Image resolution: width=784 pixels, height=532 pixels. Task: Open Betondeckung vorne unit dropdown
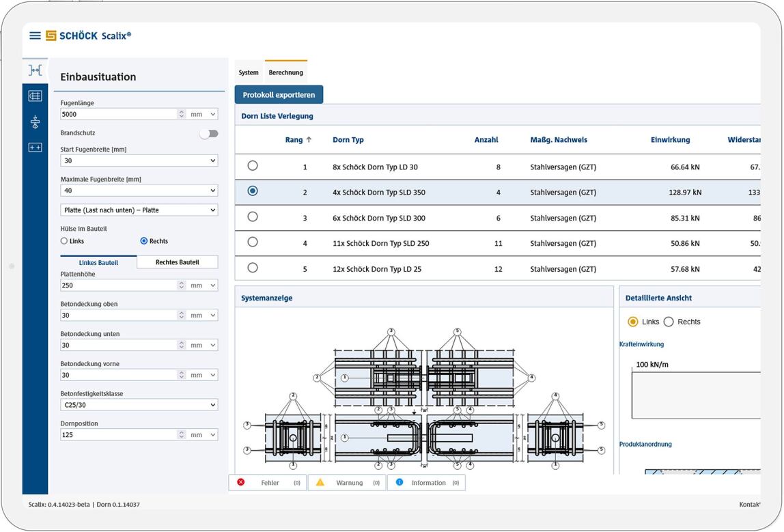pos(203,375)
